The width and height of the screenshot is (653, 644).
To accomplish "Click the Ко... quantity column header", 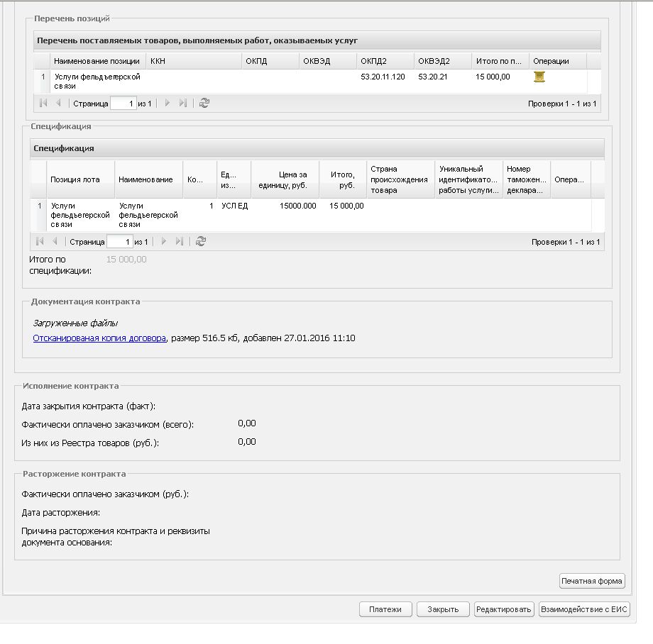I will (200, 179).
